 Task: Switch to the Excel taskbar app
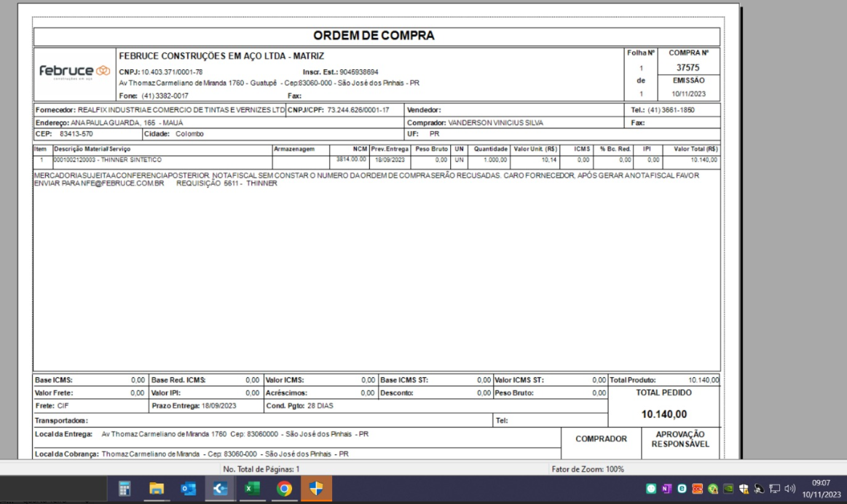(x=251, y=489)
